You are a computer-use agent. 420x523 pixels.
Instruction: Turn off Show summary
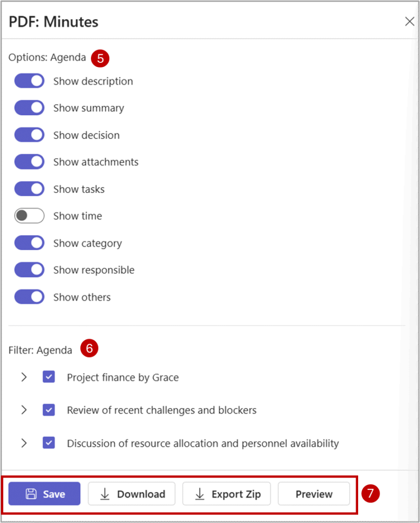(x=30, y=108)
